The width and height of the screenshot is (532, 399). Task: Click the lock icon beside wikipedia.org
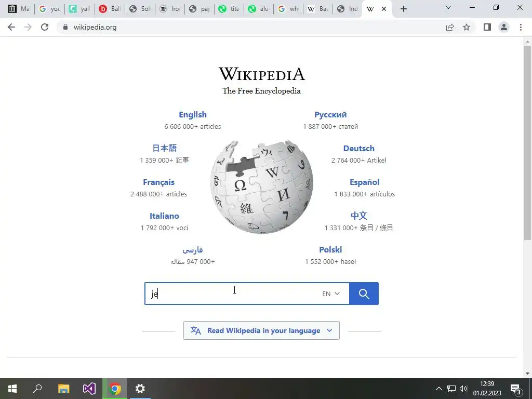click(65, 27)
